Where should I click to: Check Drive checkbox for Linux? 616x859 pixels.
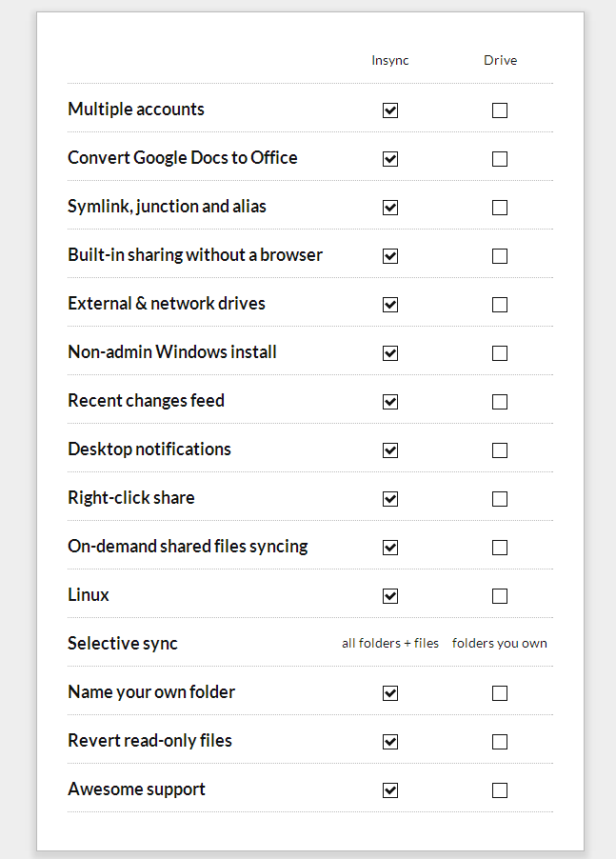[x=500, y=596]
